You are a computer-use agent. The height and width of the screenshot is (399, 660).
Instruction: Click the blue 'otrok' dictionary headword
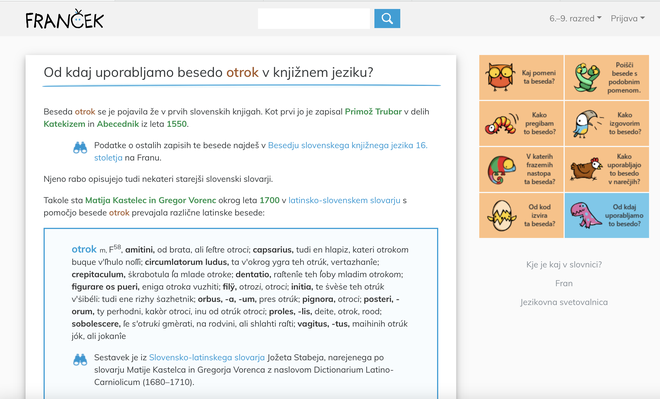(84, 249)
